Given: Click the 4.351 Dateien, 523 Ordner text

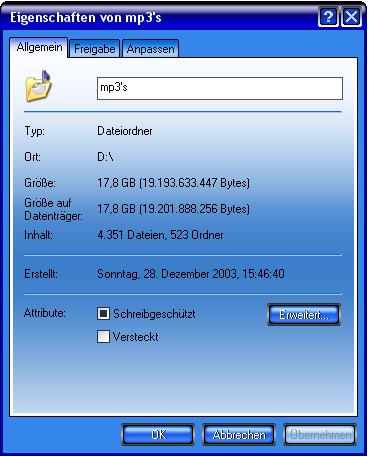Looking at the screenshot, I should [160, 235].
